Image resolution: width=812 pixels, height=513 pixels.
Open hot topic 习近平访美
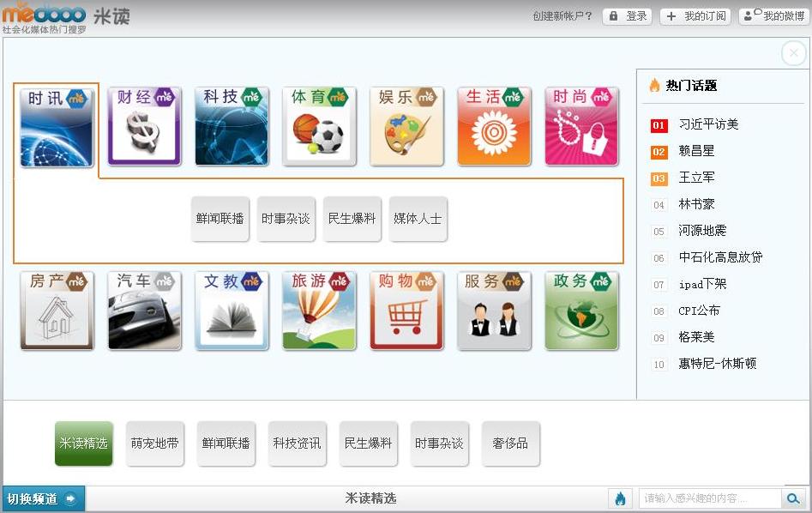tap(708, 124)
